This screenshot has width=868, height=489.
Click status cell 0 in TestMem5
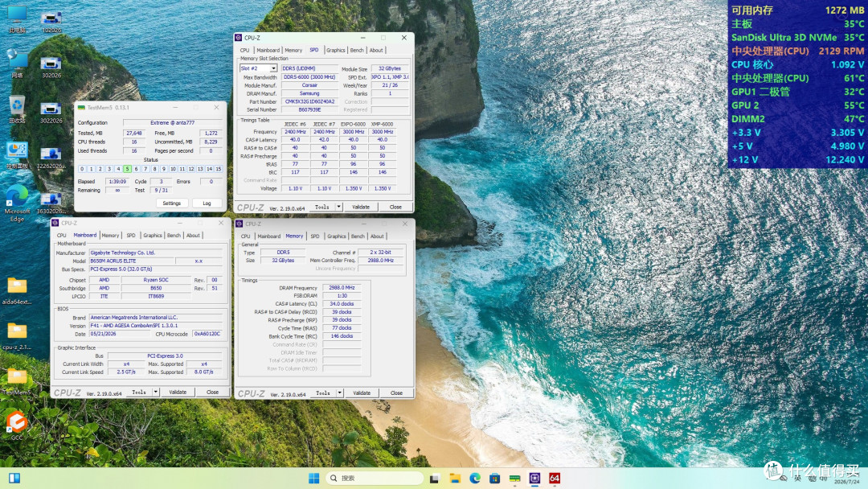point(82,169)
